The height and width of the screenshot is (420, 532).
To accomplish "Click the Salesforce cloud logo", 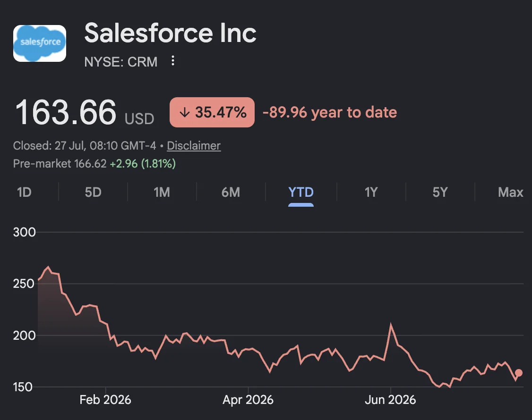I will [40, 43].
